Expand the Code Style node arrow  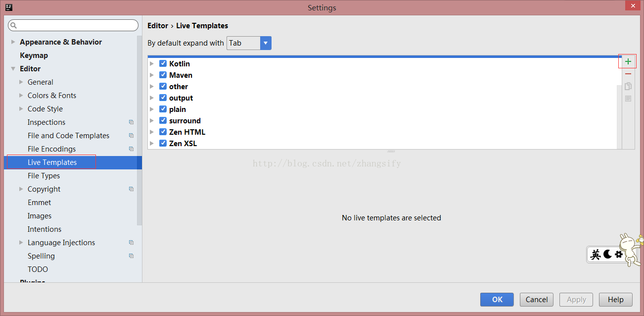21,109
